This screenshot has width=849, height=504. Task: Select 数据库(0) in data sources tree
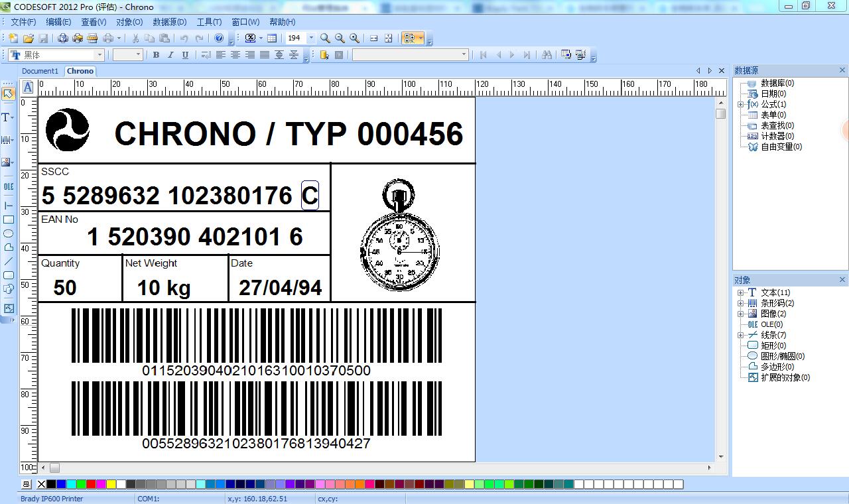[x=777, y=84]
